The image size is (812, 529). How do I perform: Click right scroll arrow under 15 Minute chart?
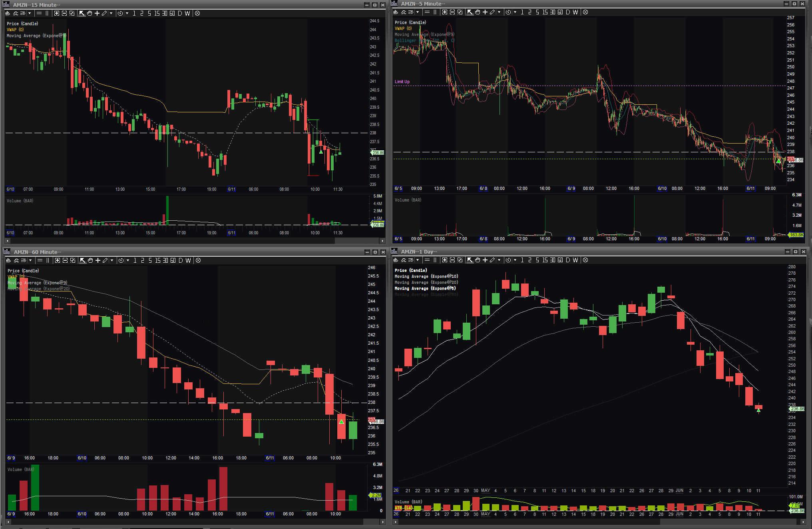(x=382, y=241)
